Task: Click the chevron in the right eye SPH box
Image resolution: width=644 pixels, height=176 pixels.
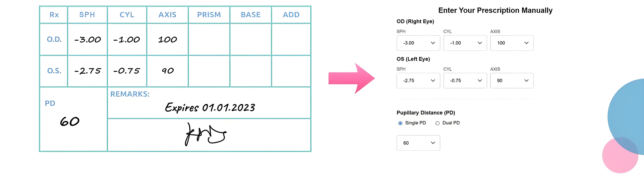Action: pos(433,43)
